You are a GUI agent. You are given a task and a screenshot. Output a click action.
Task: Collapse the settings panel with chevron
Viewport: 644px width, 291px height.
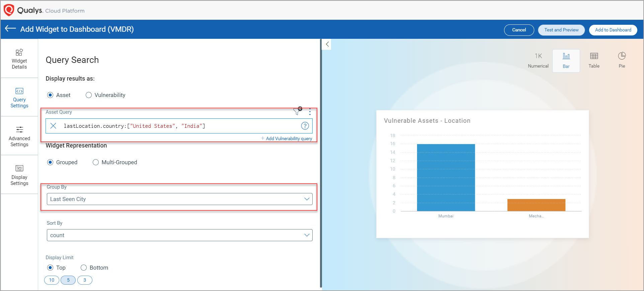click(x=327, y=44)
